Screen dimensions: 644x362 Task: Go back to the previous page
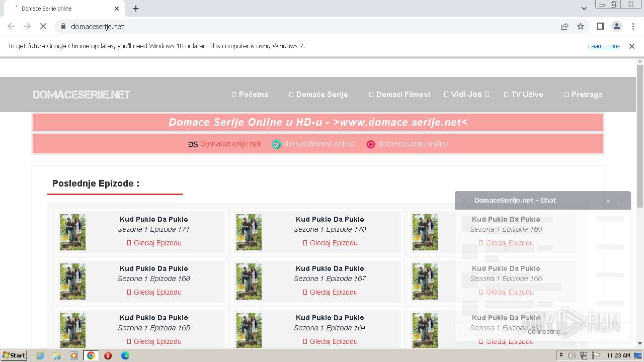(11, 26)
